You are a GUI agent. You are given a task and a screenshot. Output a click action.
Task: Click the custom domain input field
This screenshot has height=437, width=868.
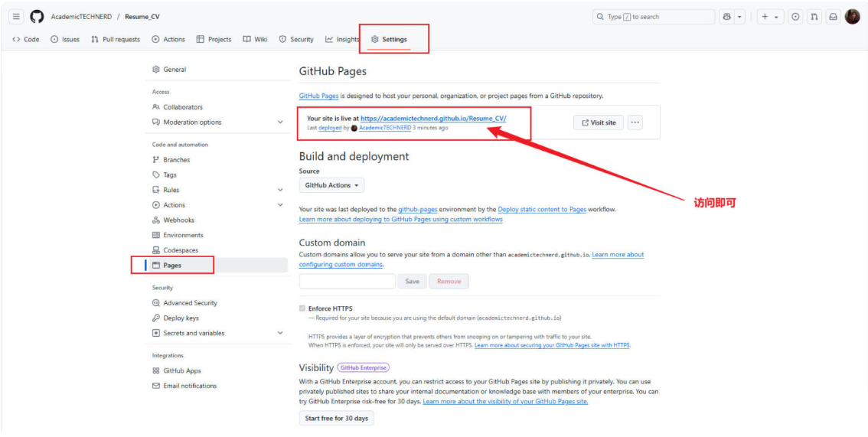click(347, 281)
